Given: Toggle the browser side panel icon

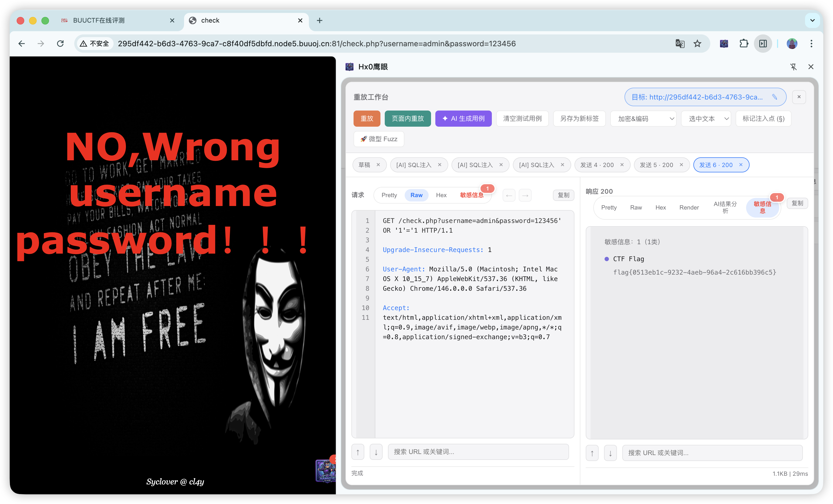Looking at the screenshot, I should [763, 44].
